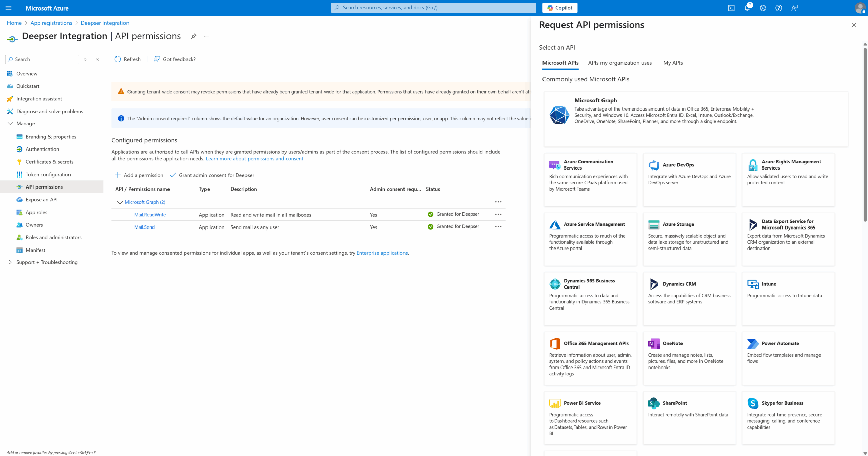Open portal settings gear

click(763, 8)
